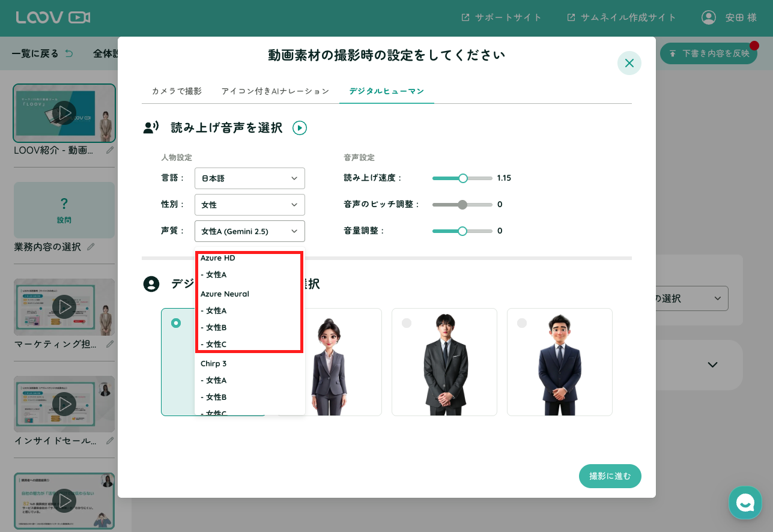773x532 pixels.
Task: Choose 女性C under Azure Neural
Action: tap(250, 345)
